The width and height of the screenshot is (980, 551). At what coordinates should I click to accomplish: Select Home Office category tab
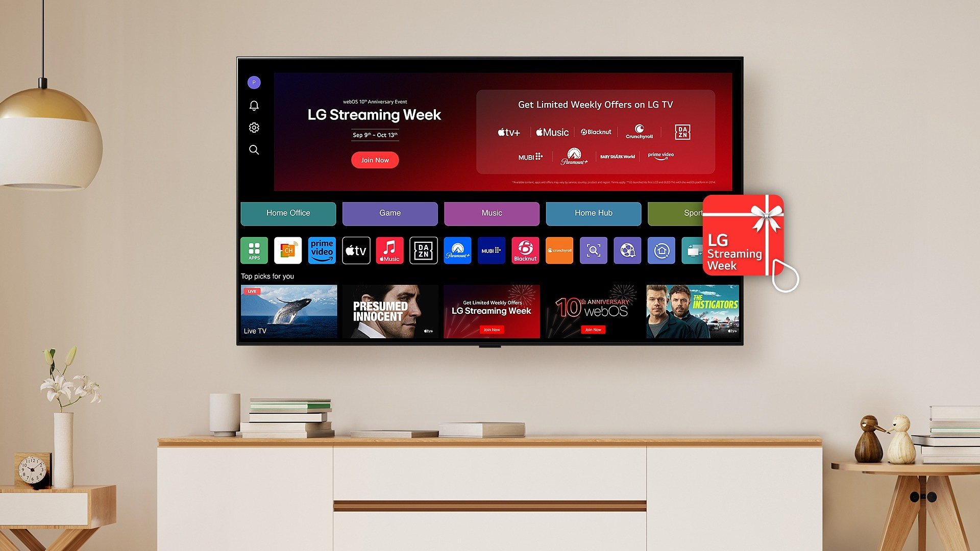pos(287,213)
